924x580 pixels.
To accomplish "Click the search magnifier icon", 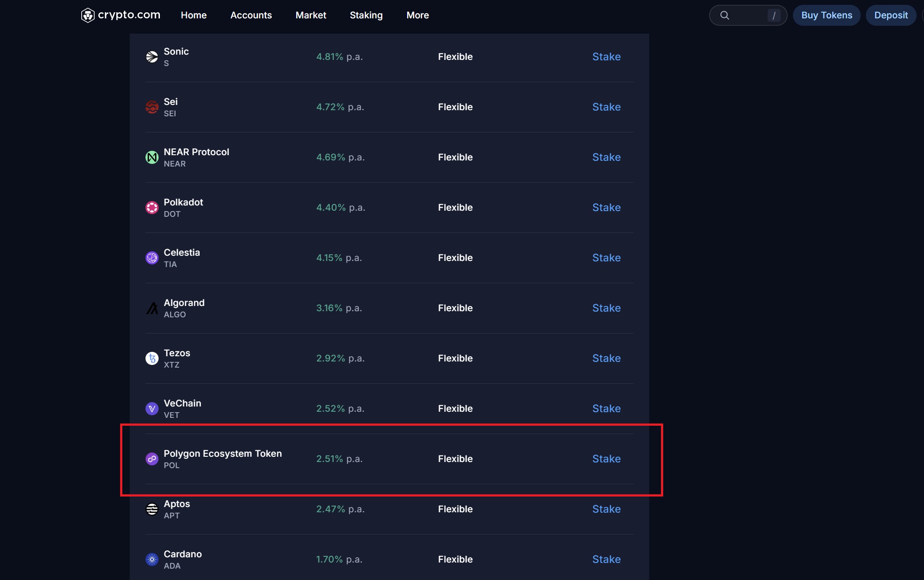I will click(x=725, y=15).
